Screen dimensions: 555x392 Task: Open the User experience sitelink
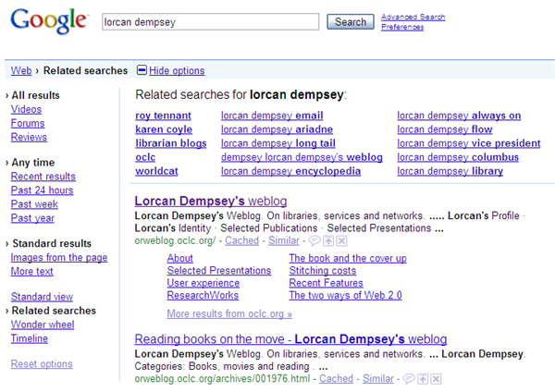(203, 283)
